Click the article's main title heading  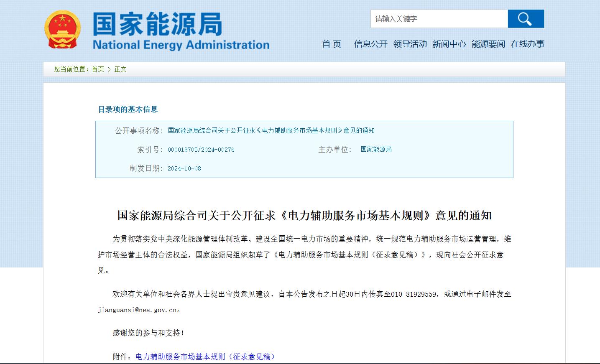[304, 216]
